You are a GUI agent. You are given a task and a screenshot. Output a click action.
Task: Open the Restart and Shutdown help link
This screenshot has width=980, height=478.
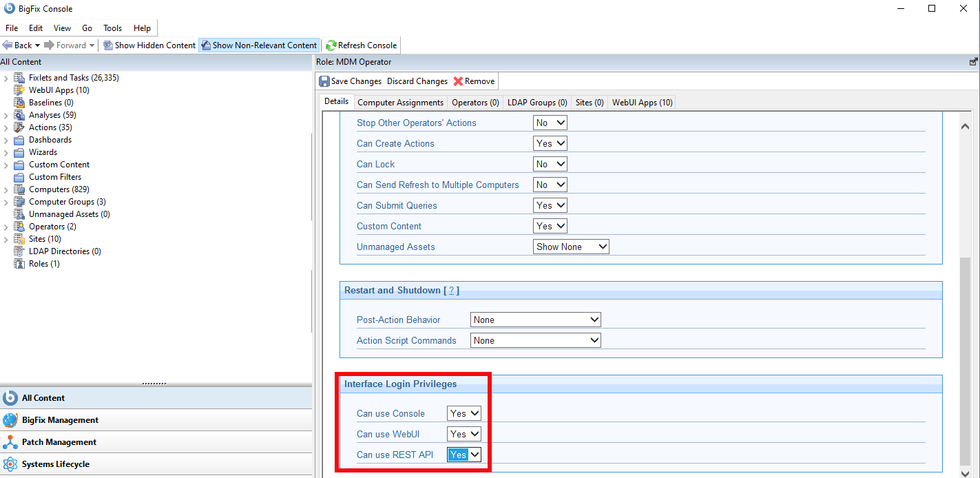[x=451, y=290]
